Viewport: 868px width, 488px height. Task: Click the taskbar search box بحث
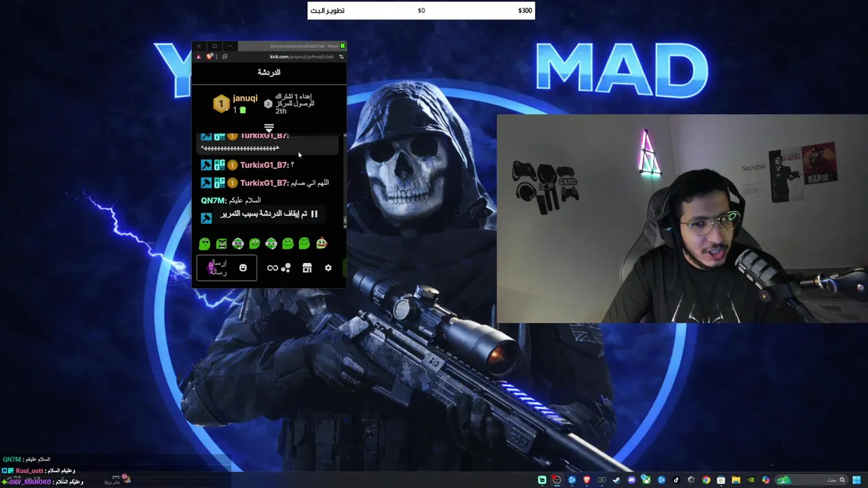811,480
